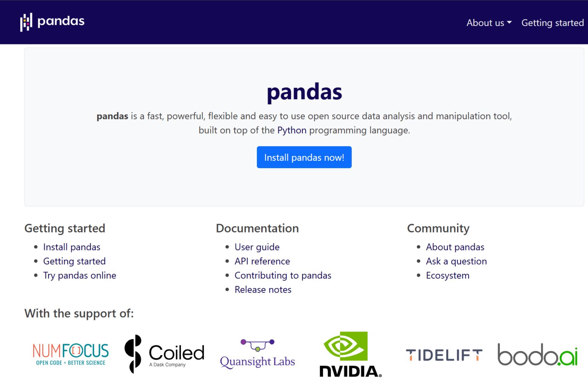Click the pandas logo in the navbar
This screenshot has width=588, height=388.
point(52,22)
